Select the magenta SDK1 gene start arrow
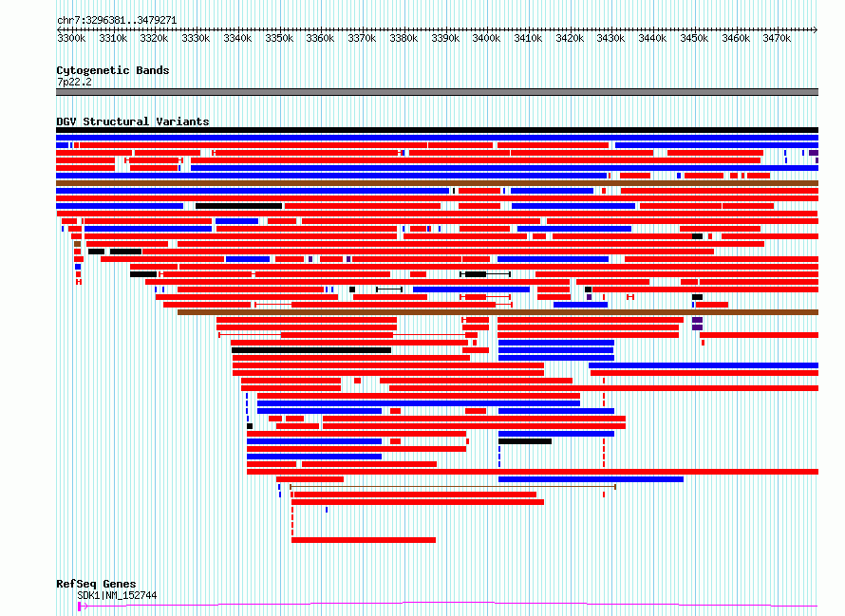 click(83, 607)
